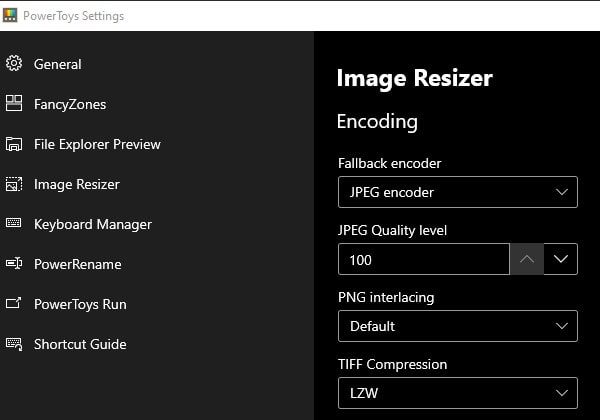The width and height of the screenshot is (600, 420).
Task: Open the Fallback encoder dropdown
Action: (x=457, y=192)
